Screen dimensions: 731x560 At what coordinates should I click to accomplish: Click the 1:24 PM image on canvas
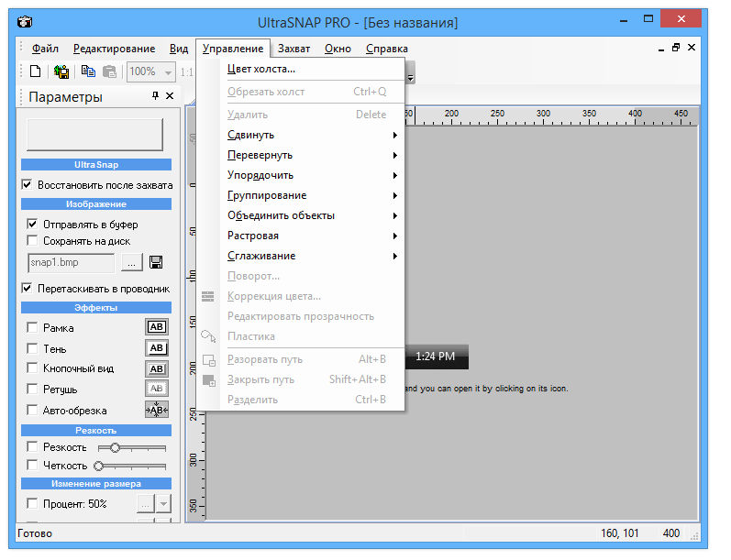pyautogui.click(x=437, y=357)
